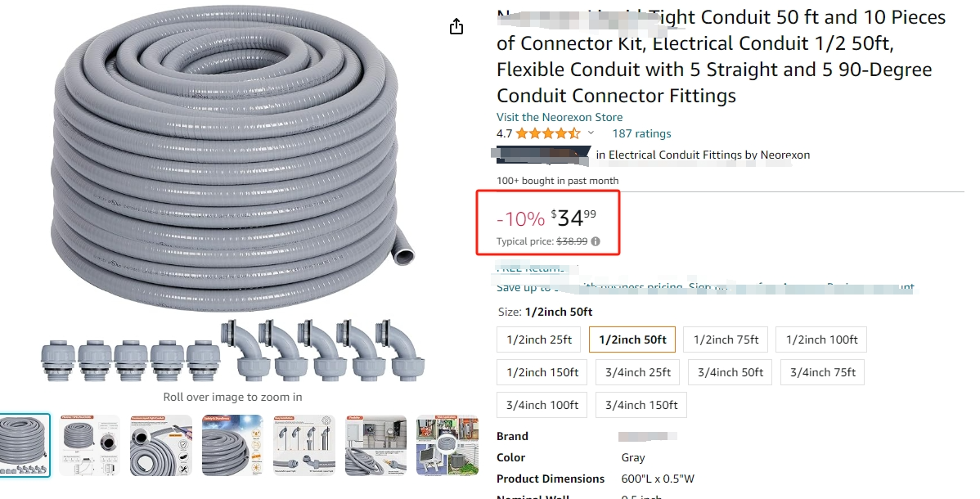The height and width of the screenshot is (499, 980).
Task: Choose the 1/2inch 100ft size variant
Action: coord(820,339)
